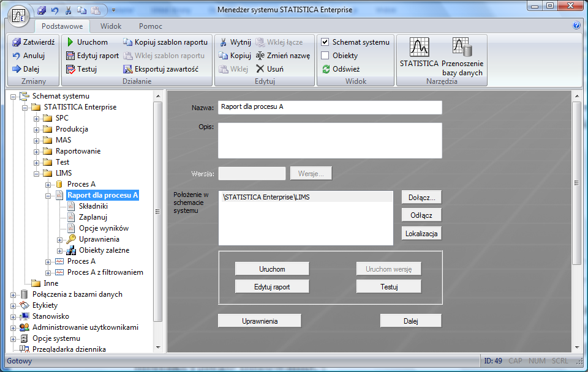This screenshot has width=588, height=372.
Task: Click the Wytnij scissors icon in the Edytuj group
Action: pyautogui.click(x=224, y=42)
